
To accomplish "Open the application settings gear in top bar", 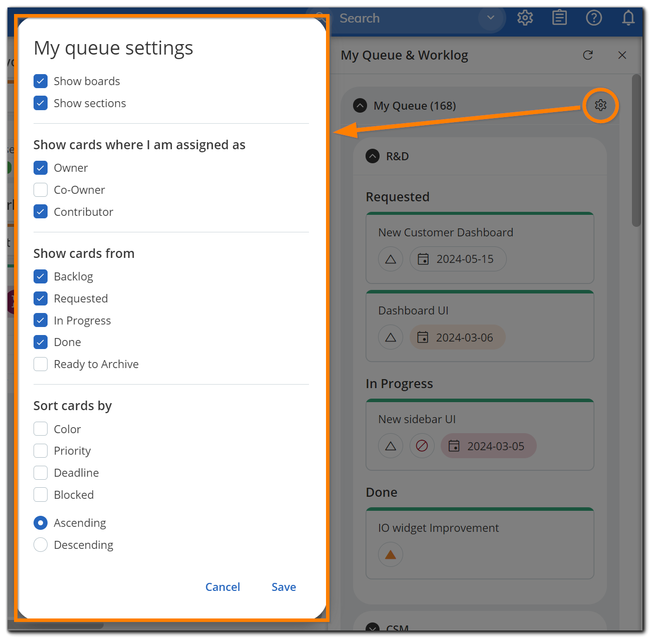I will click(525, 18).
